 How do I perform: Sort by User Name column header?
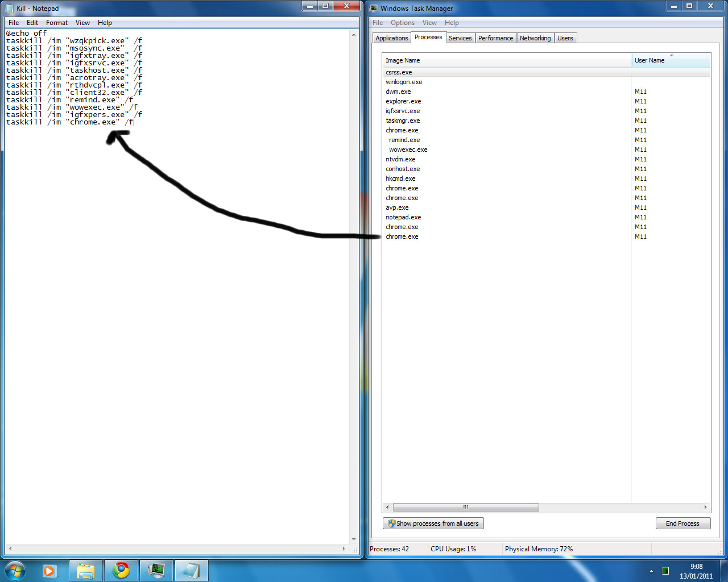coord(671,60)
